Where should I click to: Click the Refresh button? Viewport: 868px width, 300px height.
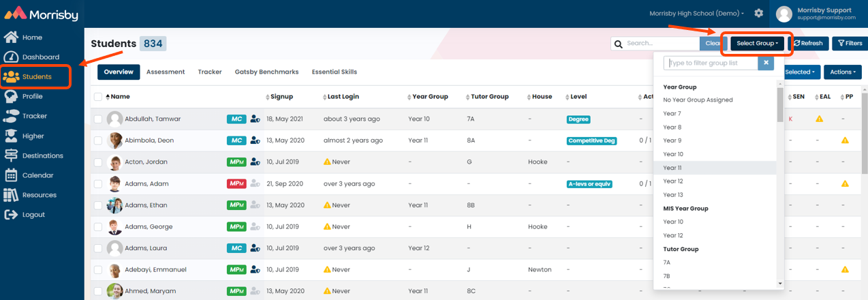pyautogui.click(x=809, y=44)
